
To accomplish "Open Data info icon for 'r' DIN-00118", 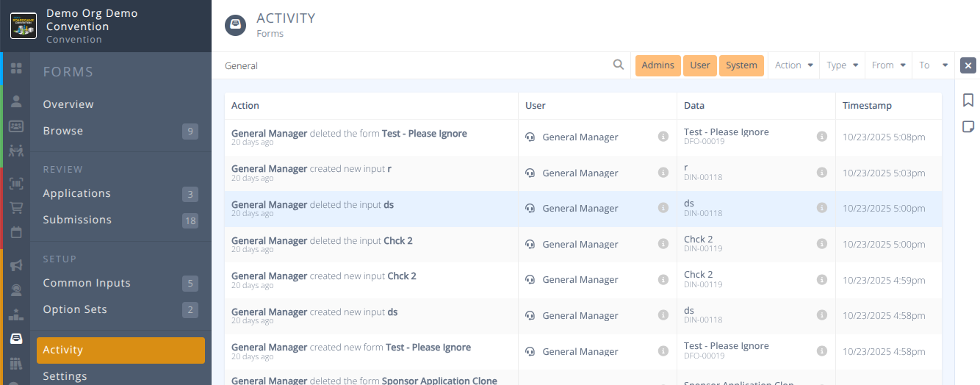I will 822,173.
